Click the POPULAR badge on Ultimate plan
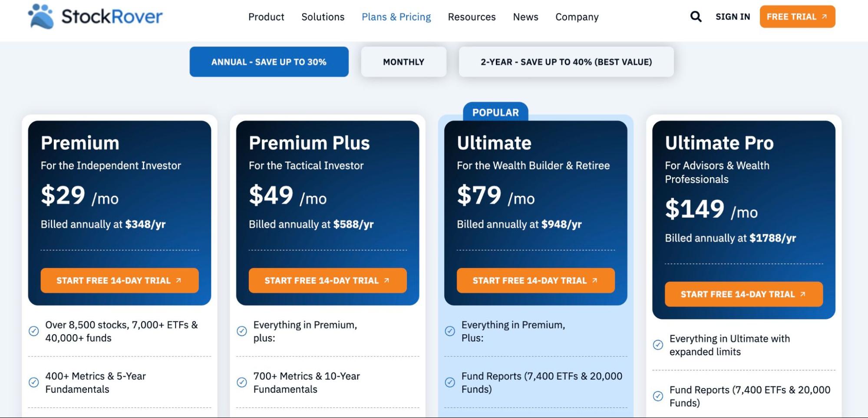The image size is (868, 418). click(495, 112)
